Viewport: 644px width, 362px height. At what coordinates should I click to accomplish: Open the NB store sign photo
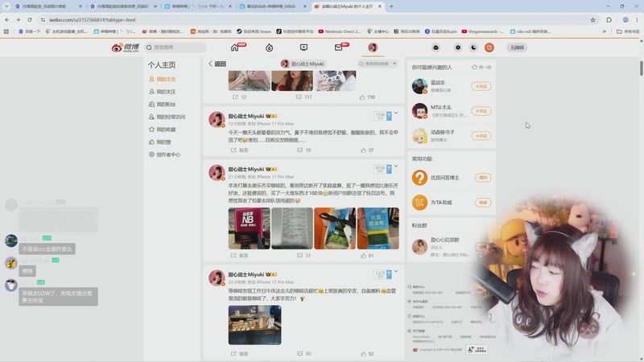[250, 228]
